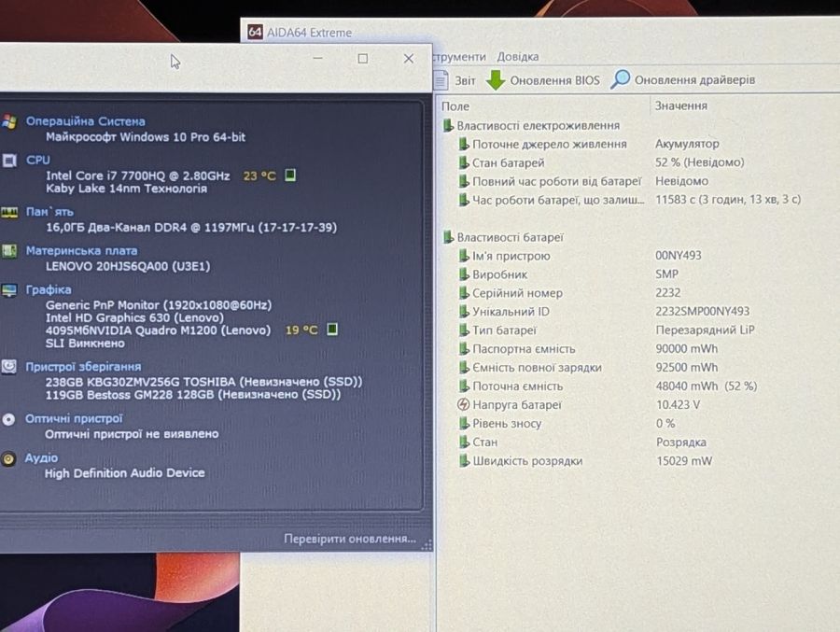Click the Оновлення BIOS toolbar button

point(543,80)
